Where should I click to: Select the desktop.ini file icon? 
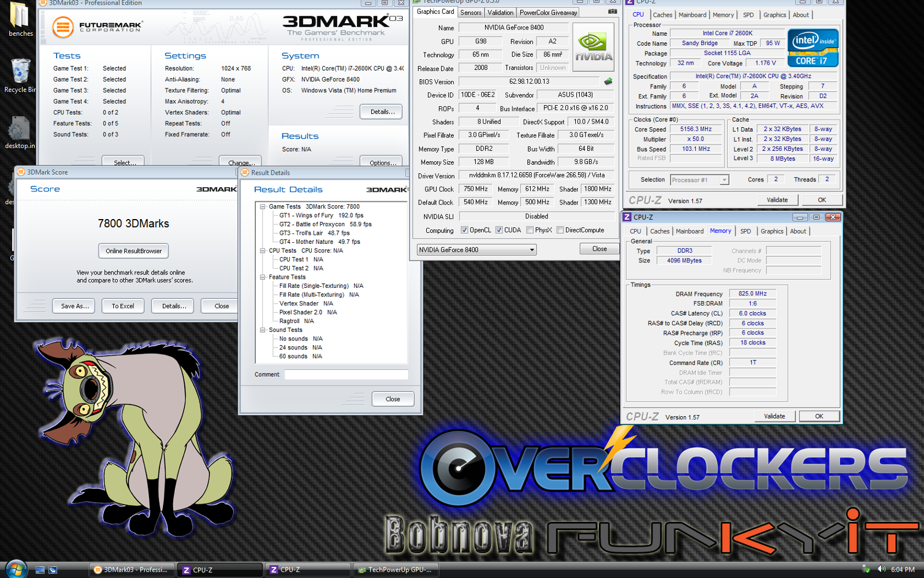coord(20,132)
